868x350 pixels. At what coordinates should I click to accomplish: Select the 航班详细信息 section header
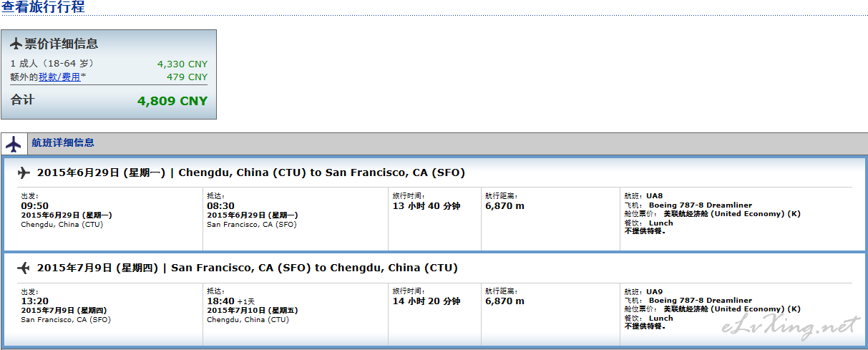[x=63, y=142]
